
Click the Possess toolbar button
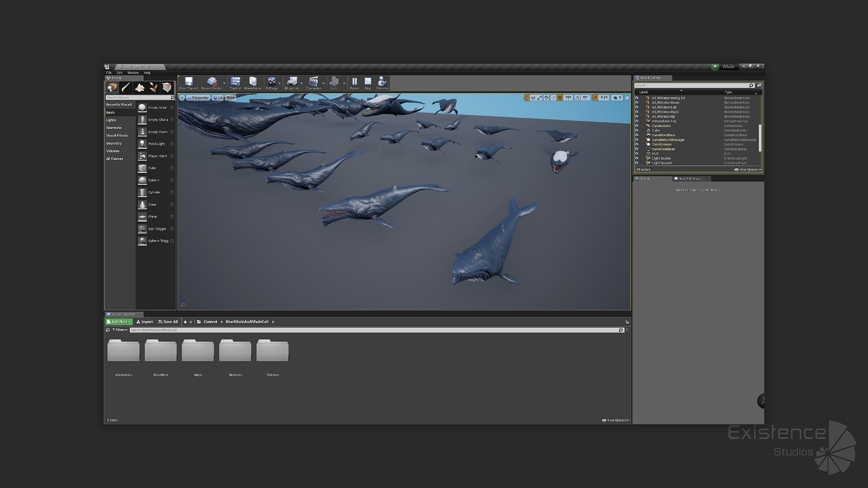coord(382,83)
